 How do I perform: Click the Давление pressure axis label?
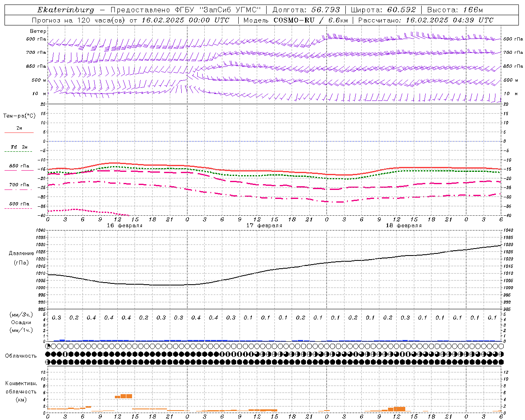[21, 253]
